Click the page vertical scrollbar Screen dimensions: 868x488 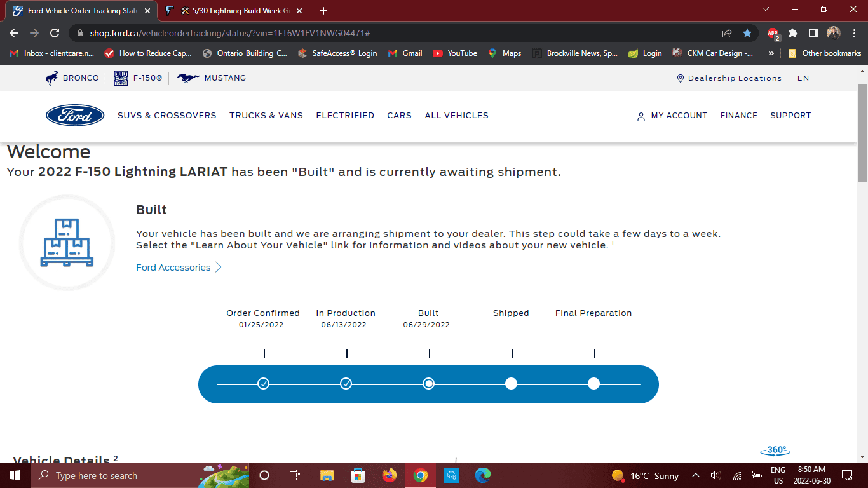click(862, 132)
